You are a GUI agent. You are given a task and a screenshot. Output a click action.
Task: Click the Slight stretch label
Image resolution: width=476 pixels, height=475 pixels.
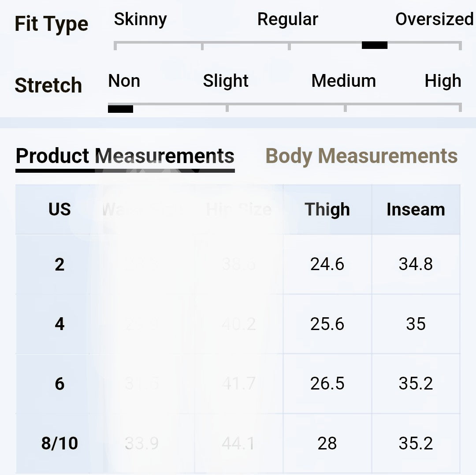point(226,82)
